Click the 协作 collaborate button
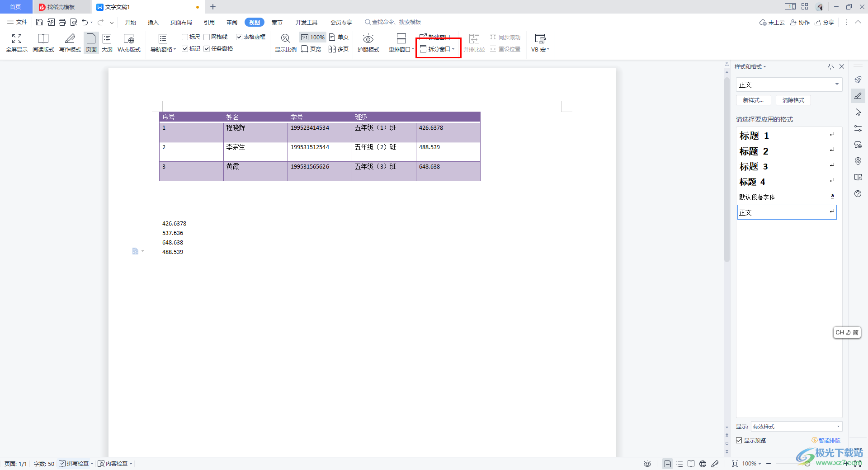The image size is (868, 470). [800, 22]
